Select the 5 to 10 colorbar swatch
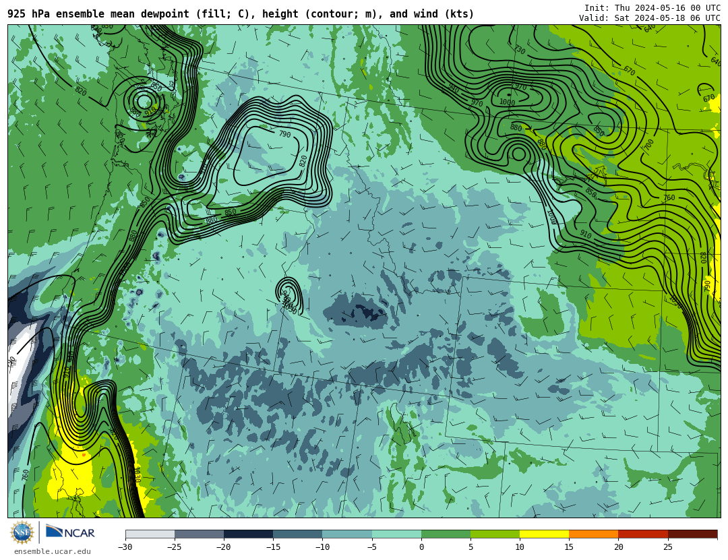Screen dimensions: 728x560 coord(495,534)
